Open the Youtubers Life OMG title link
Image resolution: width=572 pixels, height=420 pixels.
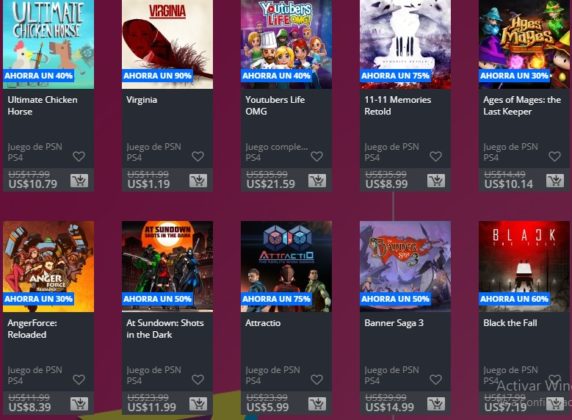point(275,105)
